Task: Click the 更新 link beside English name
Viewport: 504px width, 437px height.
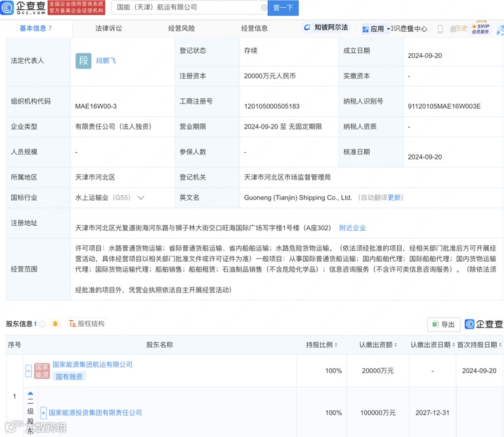Action: (394, 198)
